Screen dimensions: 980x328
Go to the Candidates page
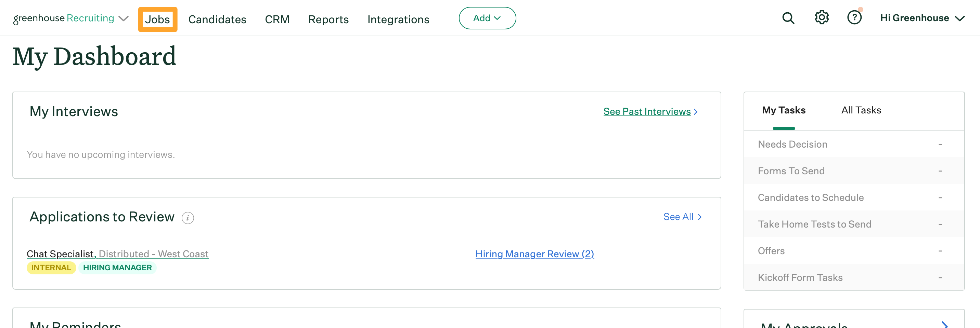click(217, 19)
